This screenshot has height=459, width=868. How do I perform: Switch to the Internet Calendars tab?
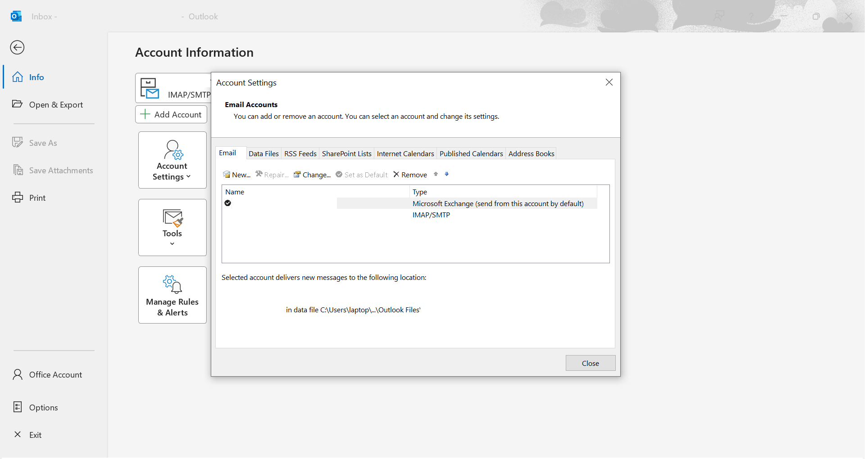[x=405, y=154]
